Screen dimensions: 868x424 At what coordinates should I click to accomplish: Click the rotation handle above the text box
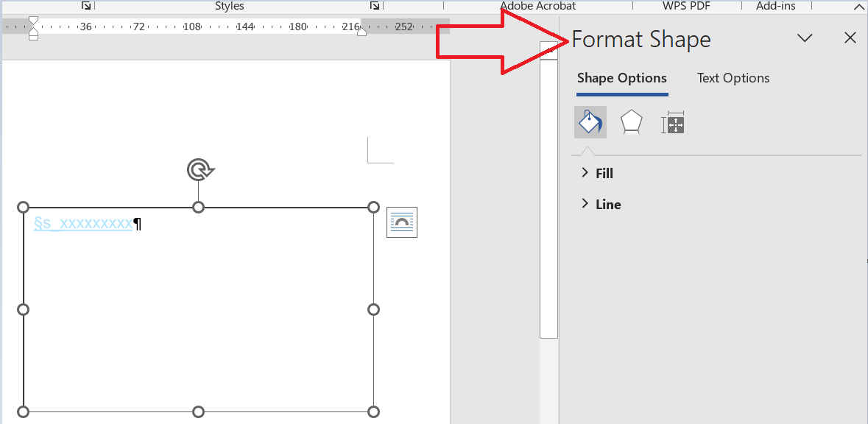click(198, 170)
